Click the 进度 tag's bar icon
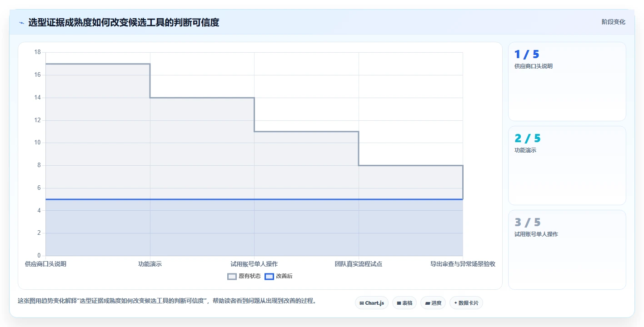Viewport: 644px width, 327px height. (428, 303)
